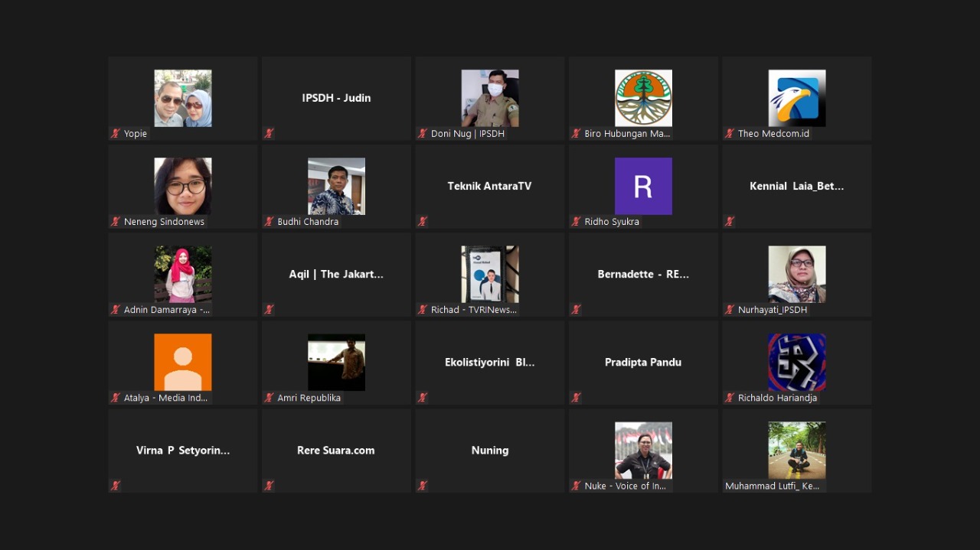This screenshot has height=550, width=980.
Task: Select the Theo Medcom.id eagle logo avatar
Action: coord(796,98)
